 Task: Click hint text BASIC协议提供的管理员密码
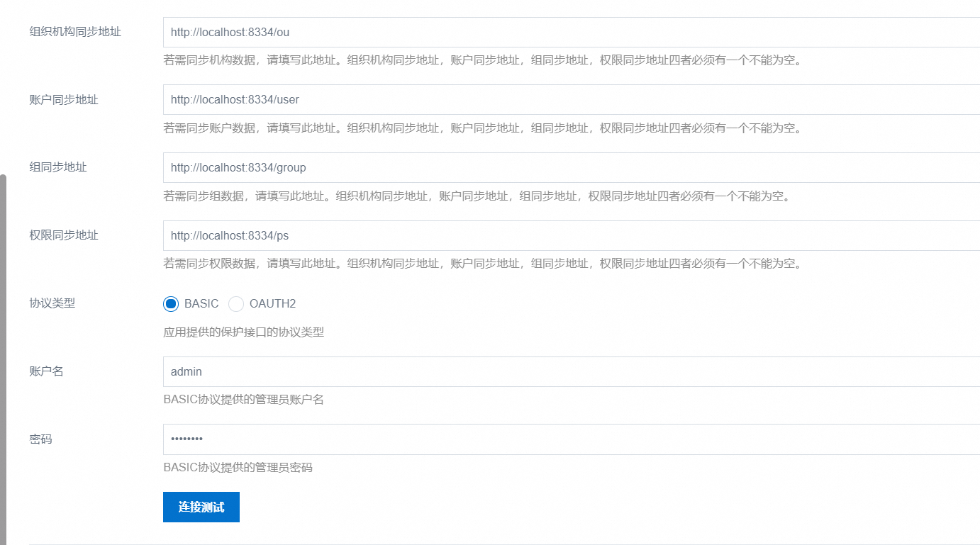pyautogui.click(x=238, y=468)
